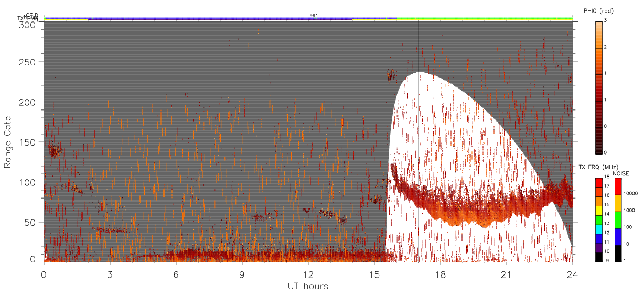Click the 'CPID' label at top left
Screen dimensions: 644x297
point(32,15)
